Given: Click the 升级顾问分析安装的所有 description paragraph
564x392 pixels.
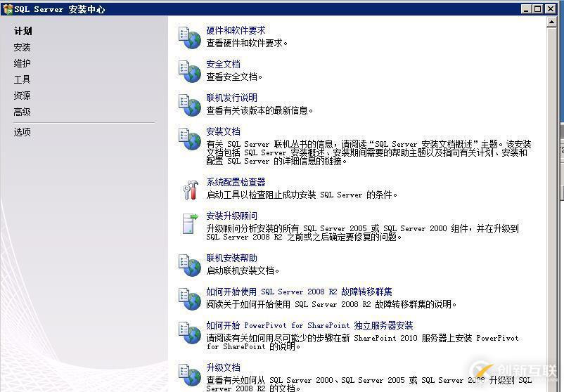Looking at the screenshot, I should coord(362,233).
